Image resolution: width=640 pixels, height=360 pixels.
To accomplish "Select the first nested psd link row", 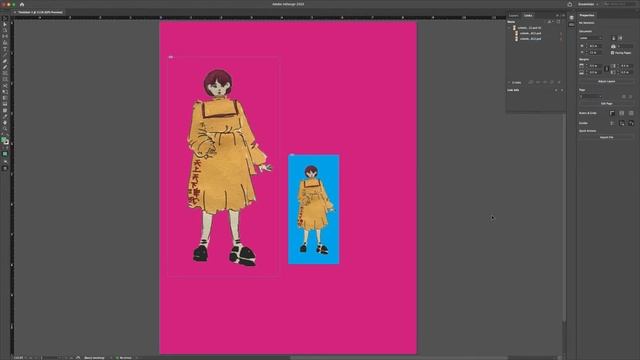I will (536, 33).
